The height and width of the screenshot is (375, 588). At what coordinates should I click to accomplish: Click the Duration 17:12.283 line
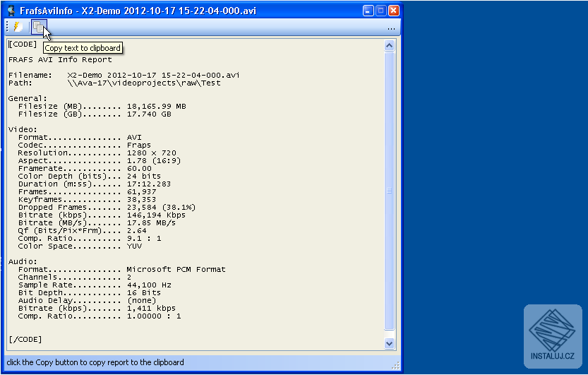pyautogui.click(x=95, y=184)
